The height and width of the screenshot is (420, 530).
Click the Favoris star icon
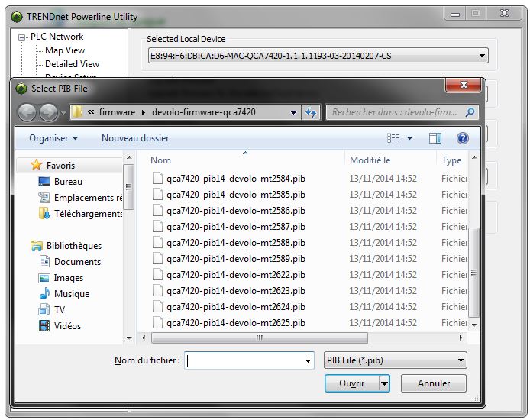36,165
